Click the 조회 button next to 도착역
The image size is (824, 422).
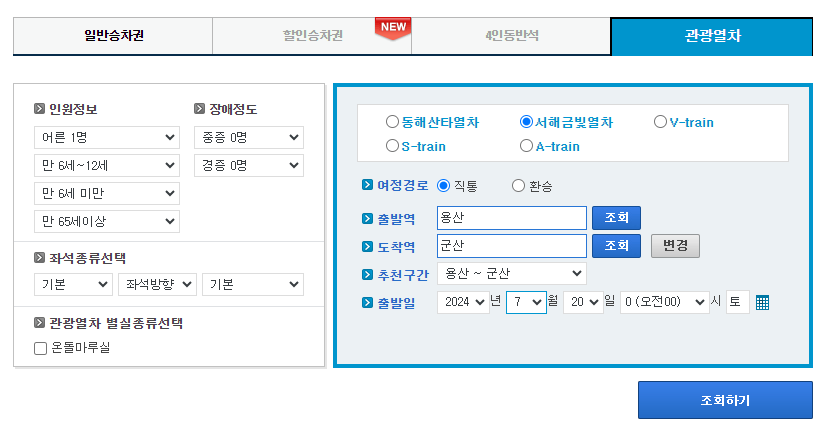coord(616,245)
